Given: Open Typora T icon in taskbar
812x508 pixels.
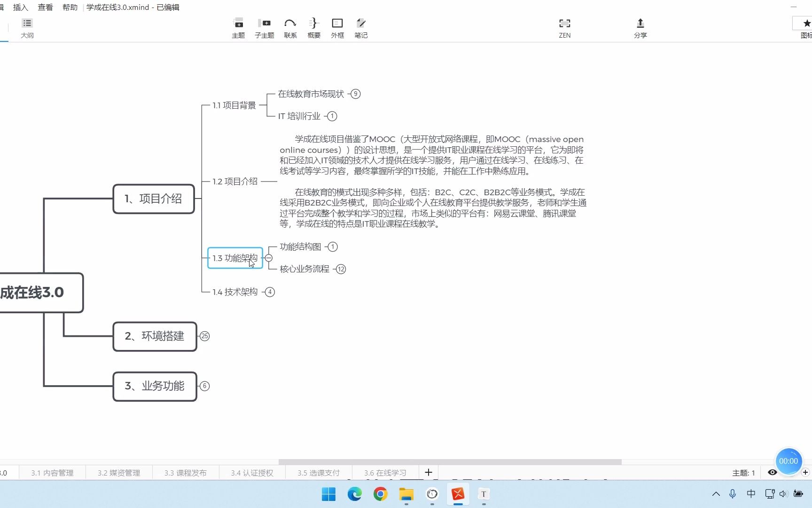Looking at the screenshot, I should (484, 494).
